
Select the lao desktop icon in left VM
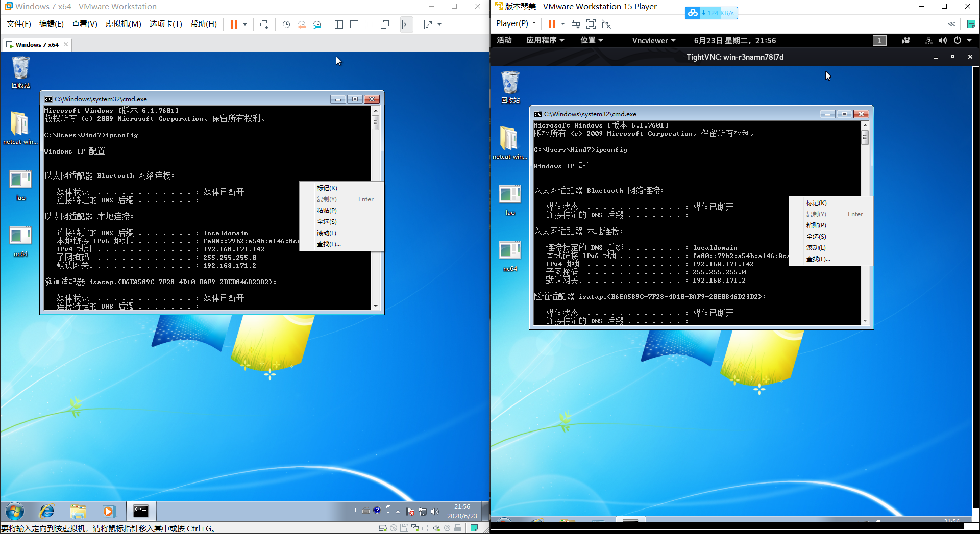tap(21, 185)
